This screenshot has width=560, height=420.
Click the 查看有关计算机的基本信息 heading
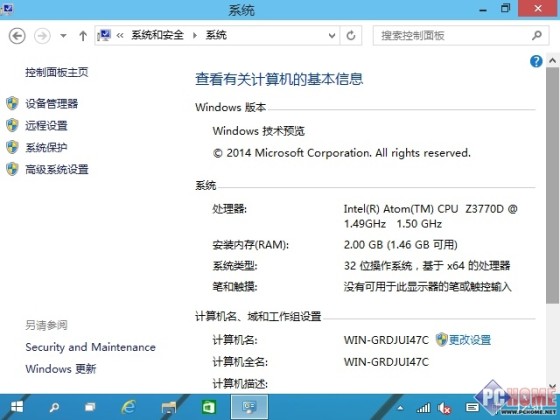(279, 79)
